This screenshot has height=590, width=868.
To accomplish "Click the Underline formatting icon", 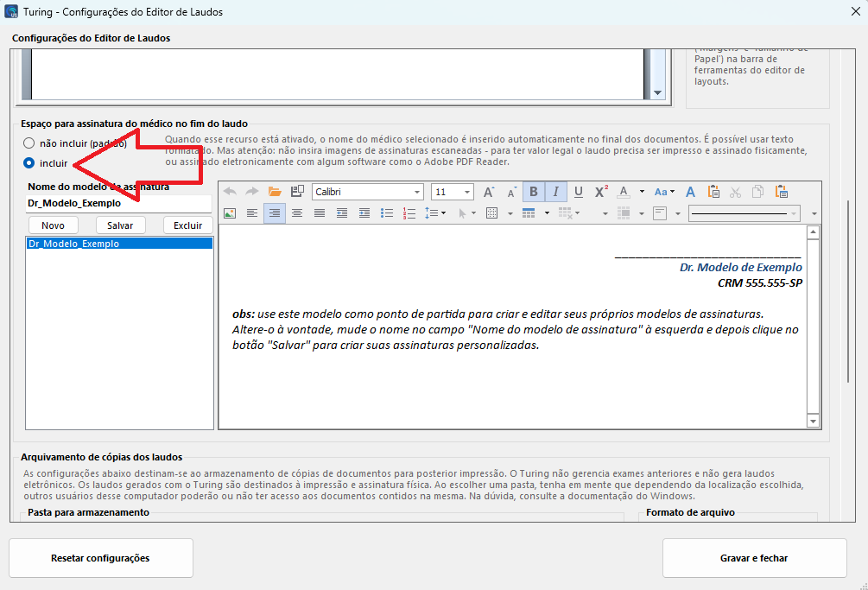I will (x=579, y=192).
